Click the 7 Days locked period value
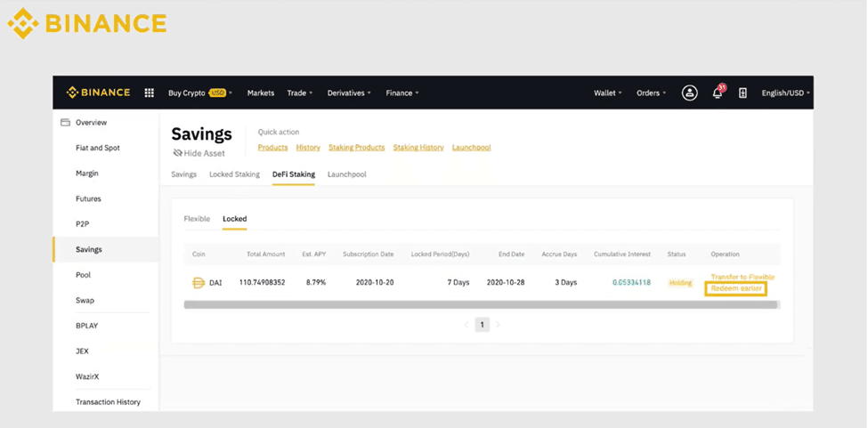Image resolution: width=868 pixels, height=428 pixels. click(x=458, y=283)
